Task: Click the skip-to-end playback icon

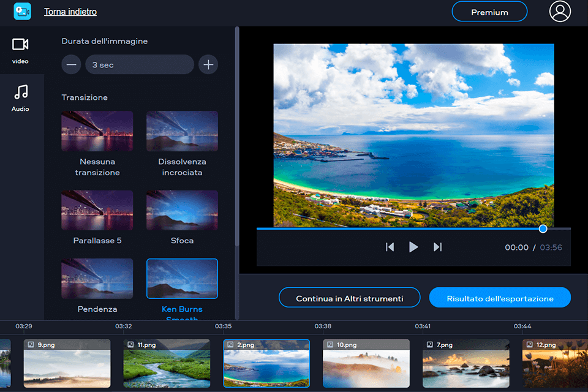Action: tap(437, 247)
